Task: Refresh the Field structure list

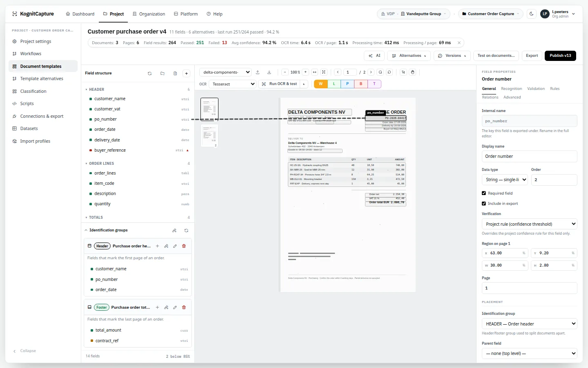Action: 149,73
